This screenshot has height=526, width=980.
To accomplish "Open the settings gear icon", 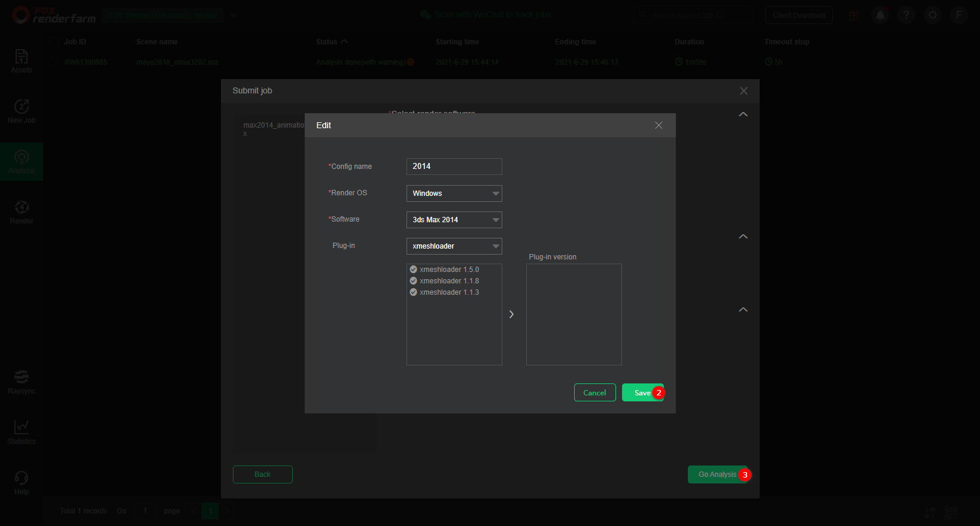I will click(933, 15).
